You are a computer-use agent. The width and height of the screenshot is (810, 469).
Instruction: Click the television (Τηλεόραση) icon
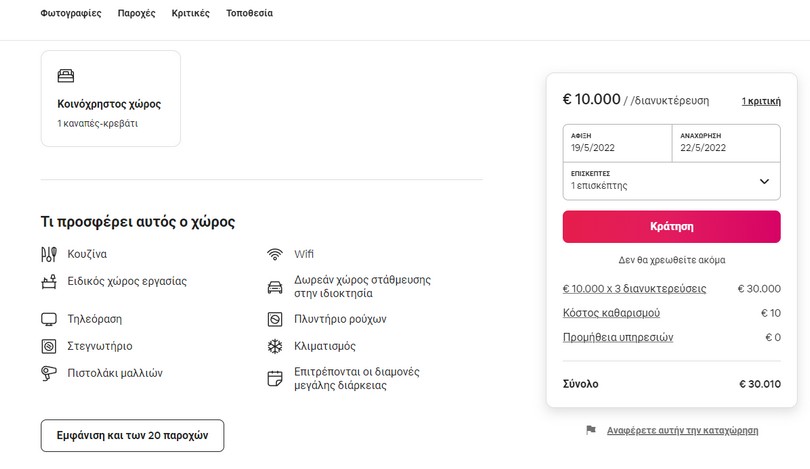(x=49, y=320)
